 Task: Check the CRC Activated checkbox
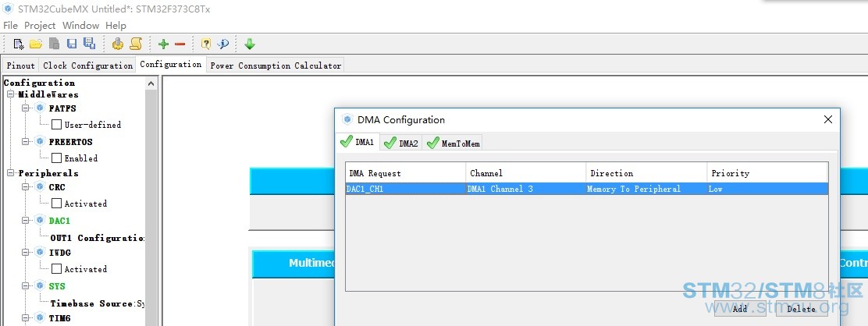(56, 203)
